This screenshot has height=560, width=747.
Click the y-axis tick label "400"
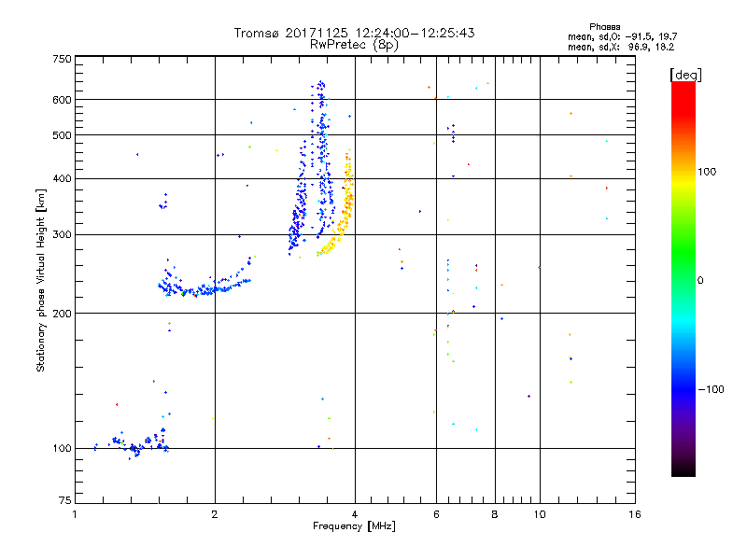[x=63, y=178]
